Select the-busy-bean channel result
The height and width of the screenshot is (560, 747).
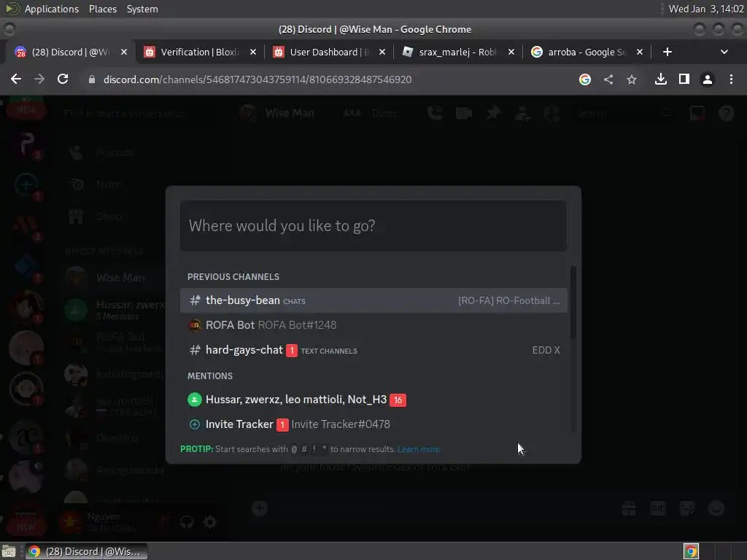[x=373, y=300]
